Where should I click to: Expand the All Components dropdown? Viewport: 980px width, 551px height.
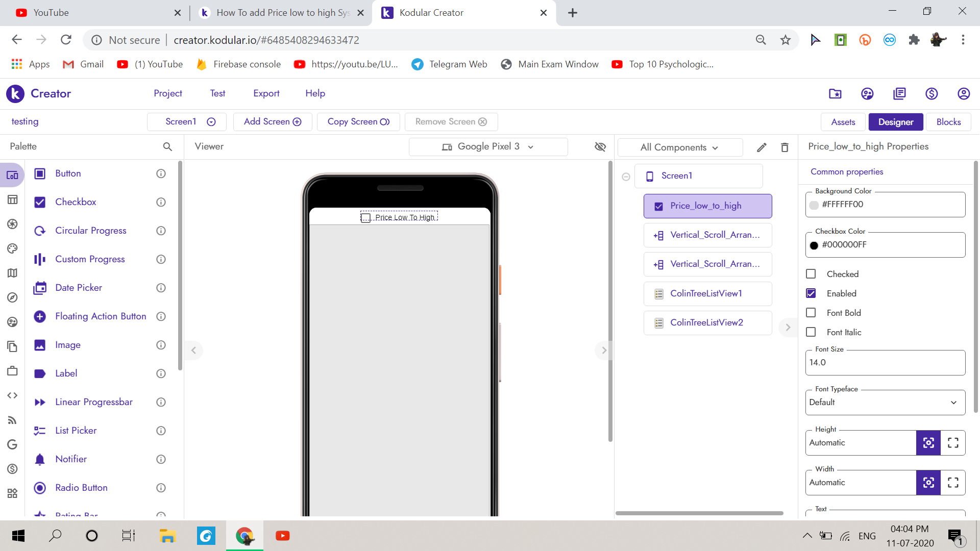(679, 147)
